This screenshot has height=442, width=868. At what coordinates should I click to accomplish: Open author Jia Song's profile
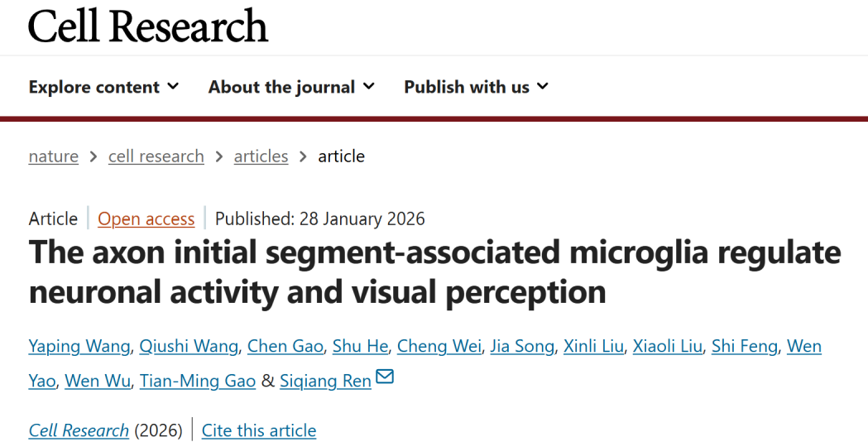tap(522, 346)
